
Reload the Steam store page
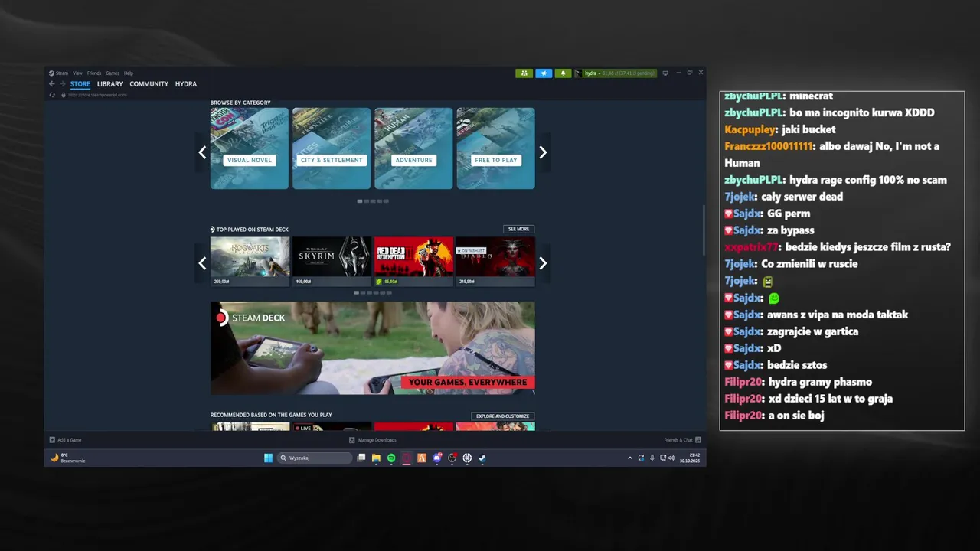[52, 95]
